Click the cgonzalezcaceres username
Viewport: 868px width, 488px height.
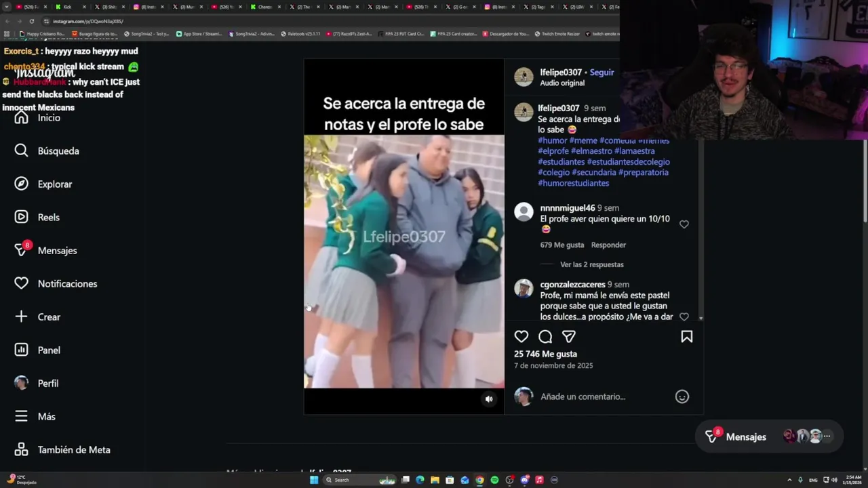572,285
